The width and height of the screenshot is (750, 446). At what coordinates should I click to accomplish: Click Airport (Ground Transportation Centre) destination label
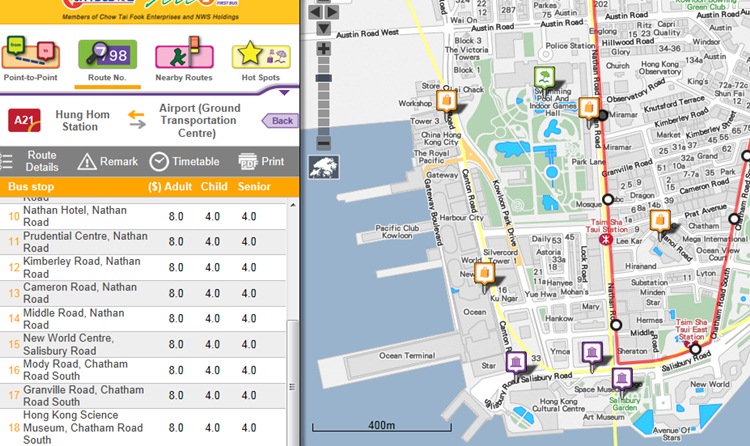(x=199, y=121)
